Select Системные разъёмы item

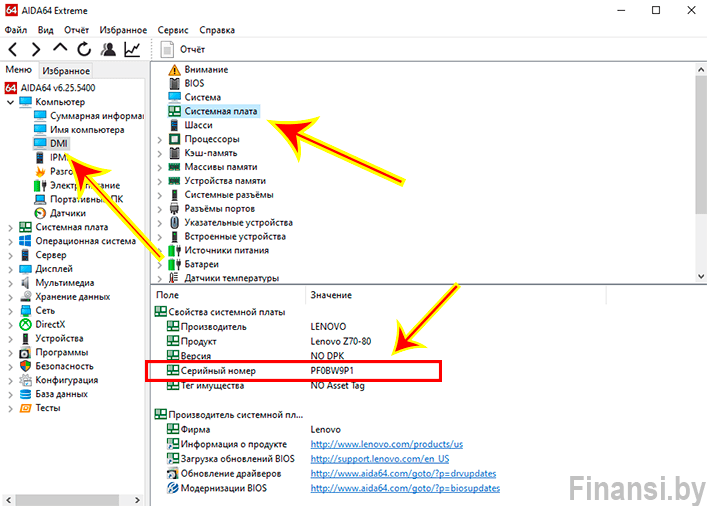pos(220,195)
